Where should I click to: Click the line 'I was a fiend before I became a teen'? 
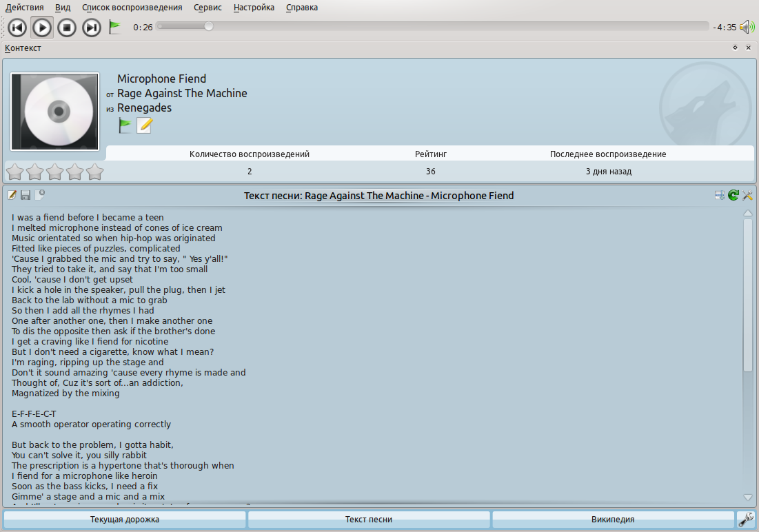pos(88,217)
